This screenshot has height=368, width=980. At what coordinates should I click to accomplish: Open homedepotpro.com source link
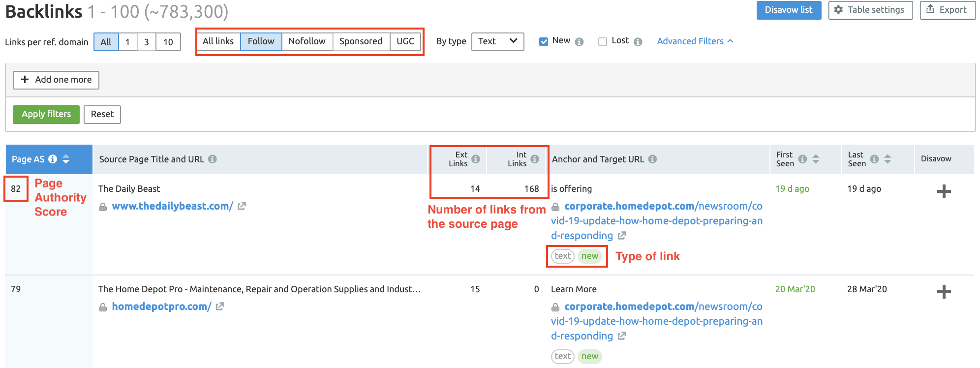pyautogui.click(x=161, y=307)
